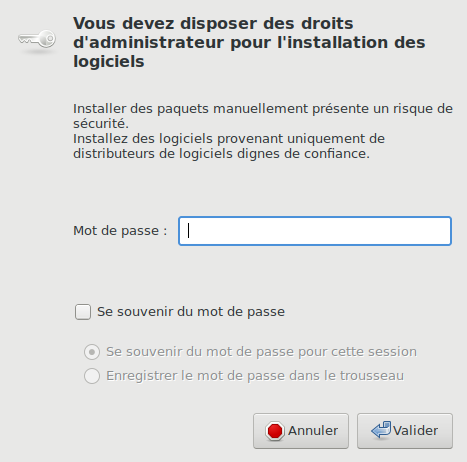Click the 'Se souvenir du mot de passe' label
This screenshot has height=462, width=467.
click(191, 312)
